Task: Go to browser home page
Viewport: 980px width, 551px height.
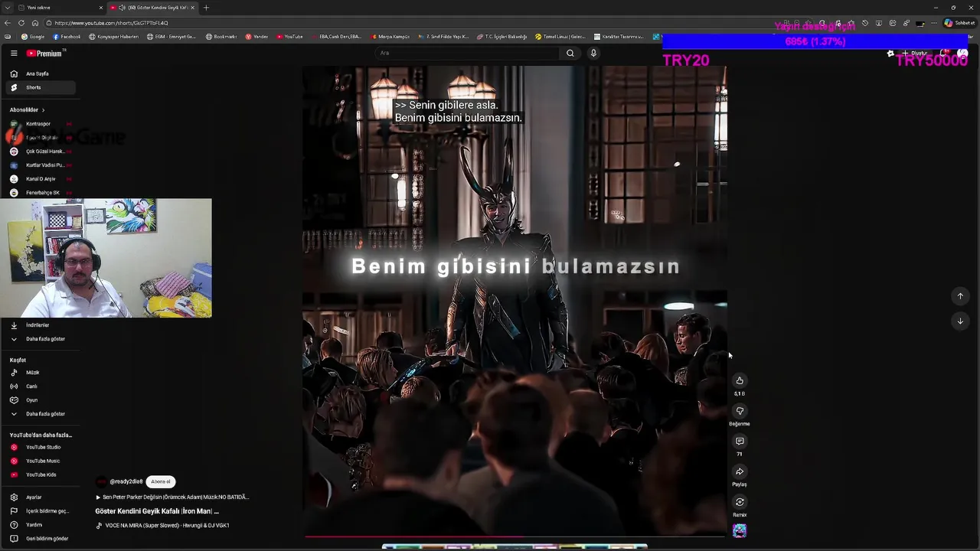Action: [x=34, y=23]
